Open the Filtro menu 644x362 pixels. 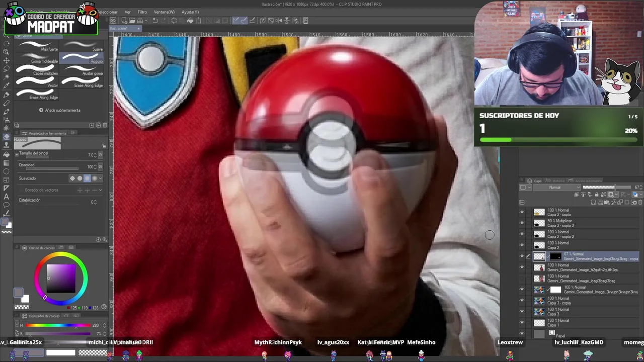coord(142,12)
